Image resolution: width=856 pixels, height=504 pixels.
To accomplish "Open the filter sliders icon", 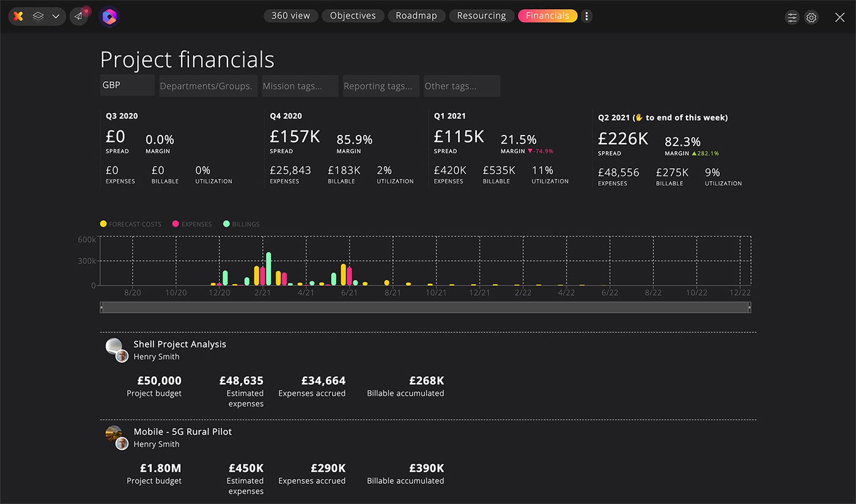I will [x=792, y=18].
